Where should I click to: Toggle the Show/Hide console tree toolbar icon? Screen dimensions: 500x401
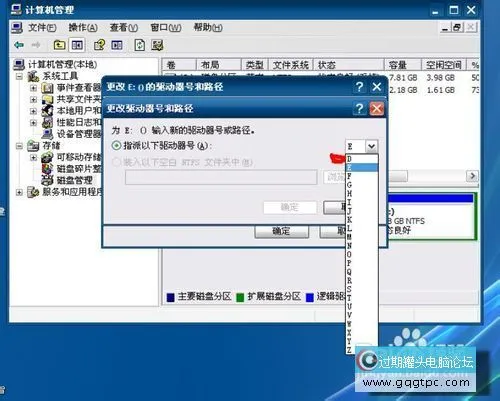(x=77, y=45)
